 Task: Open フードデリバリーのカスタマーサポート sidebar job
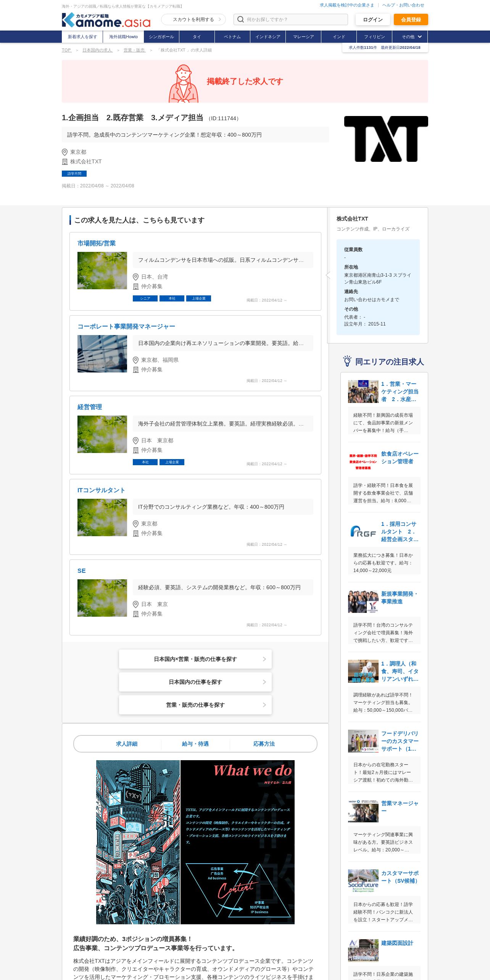[x=400, y=741]
